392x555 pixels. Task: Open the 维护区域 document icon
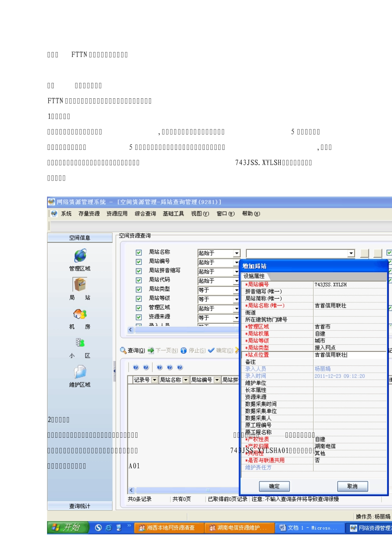(x=80, y=372)
